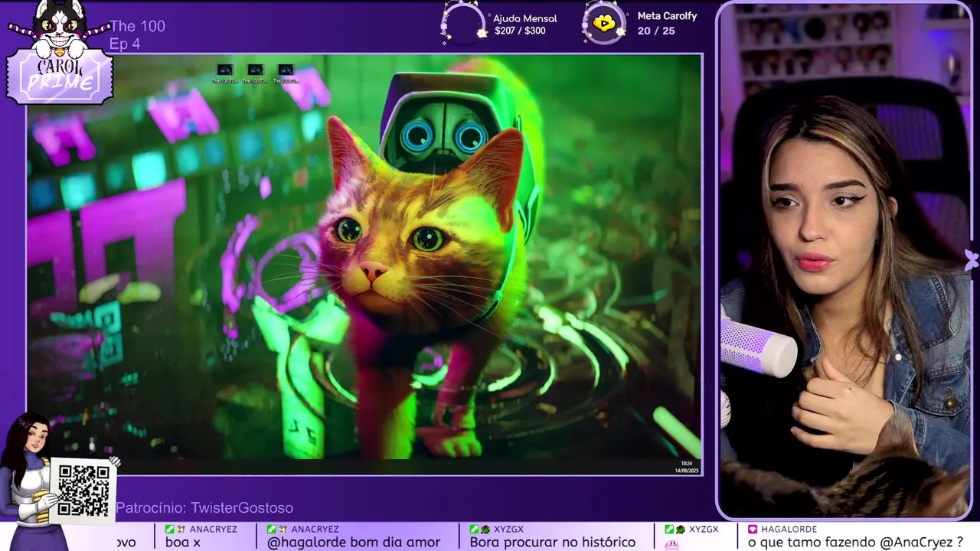Viewport: 980px width, 551px height.
Task: Click the chat message "boa x"
Action: coord(182,542)
